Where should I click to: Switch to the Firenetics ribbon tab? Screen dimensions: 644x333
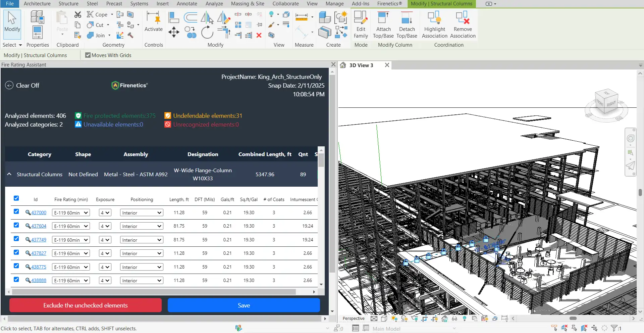[x=389, y=4]
